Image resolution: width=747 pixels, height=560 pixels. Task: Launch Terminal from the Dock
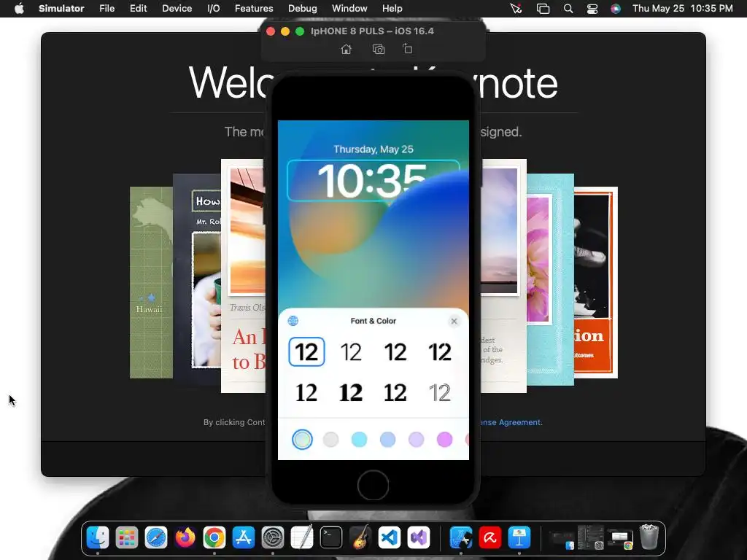[331, 537]
